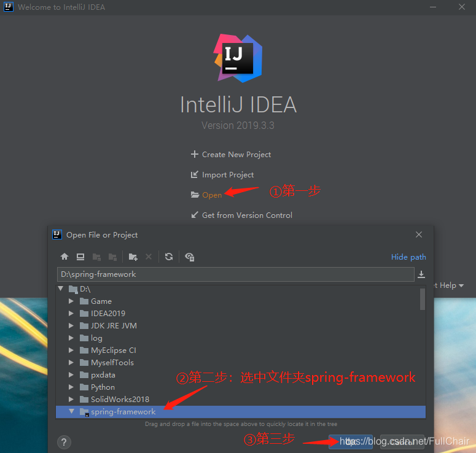476x453 pixels.
Task: Select the SolidWorks2018 folder row
Action: tap(241, 400)
